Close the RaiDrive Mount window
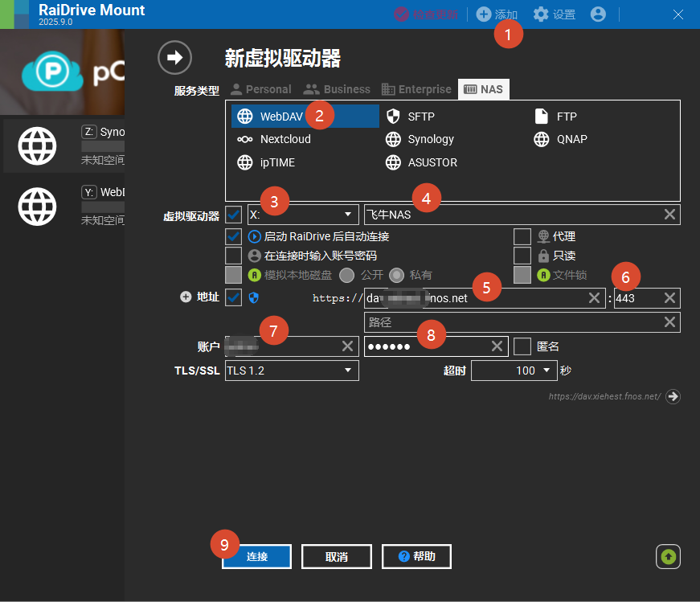 click(x=677, y=14)
